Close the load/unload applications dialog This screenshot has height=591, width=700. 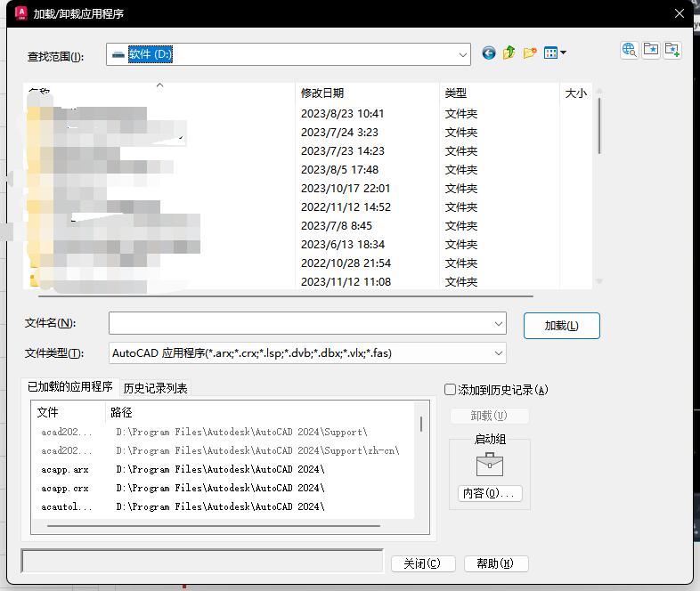[x=679, y=13]
